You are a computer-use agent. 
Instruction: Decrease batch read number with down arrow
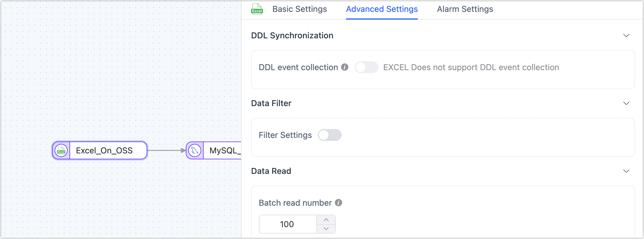pos(326,229)
